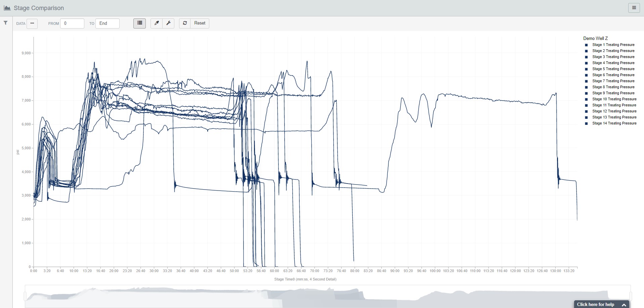Click the range navigator overview chart
The image size is (644, 308).
click(x=328, y=297)
